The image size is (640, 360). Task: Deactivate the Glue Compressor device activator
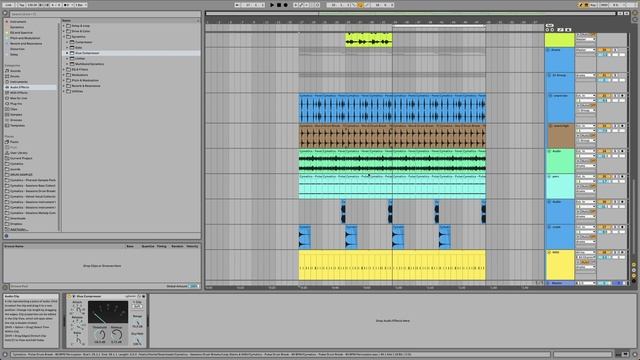(70, 296)
